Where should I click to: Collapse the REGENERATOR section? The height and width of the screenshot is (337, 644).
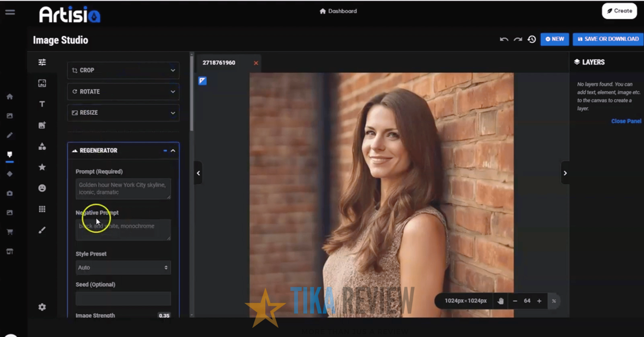coord(173,150)
